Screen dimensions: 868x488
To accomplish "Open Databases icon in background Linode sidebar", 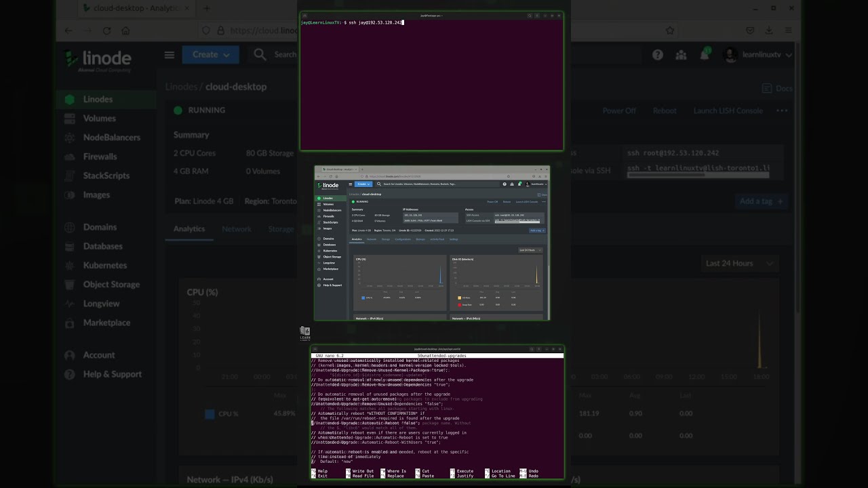I will (69, 246).
